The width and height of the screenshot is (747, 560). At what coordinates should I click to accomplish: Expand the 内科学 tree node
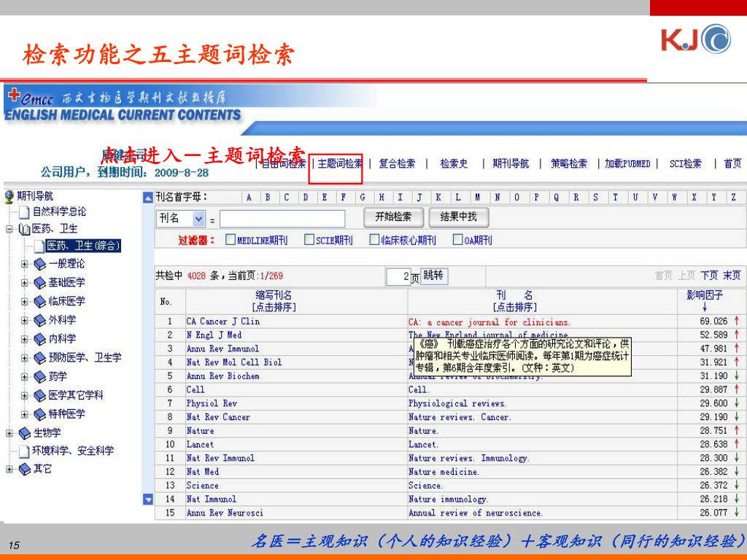pyautogui.click(x=25, y=339)
